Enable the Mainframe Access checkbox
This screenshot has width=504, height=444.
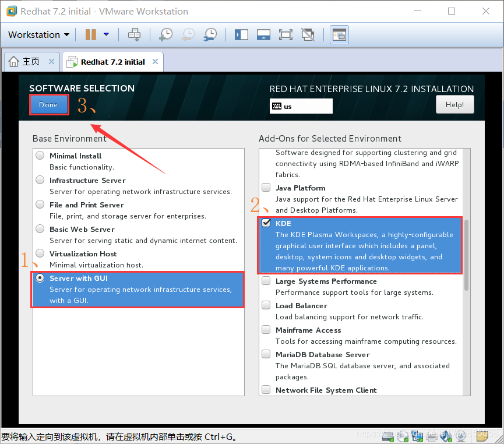(266, 330)
